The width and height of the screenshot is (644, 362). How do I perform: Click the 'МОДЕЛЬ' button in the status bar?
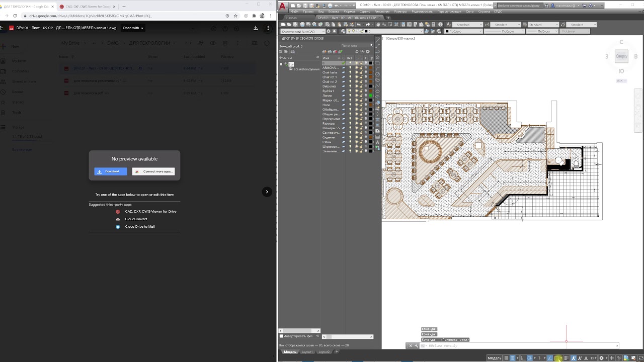pyautogui.click(x=495, y=358)
